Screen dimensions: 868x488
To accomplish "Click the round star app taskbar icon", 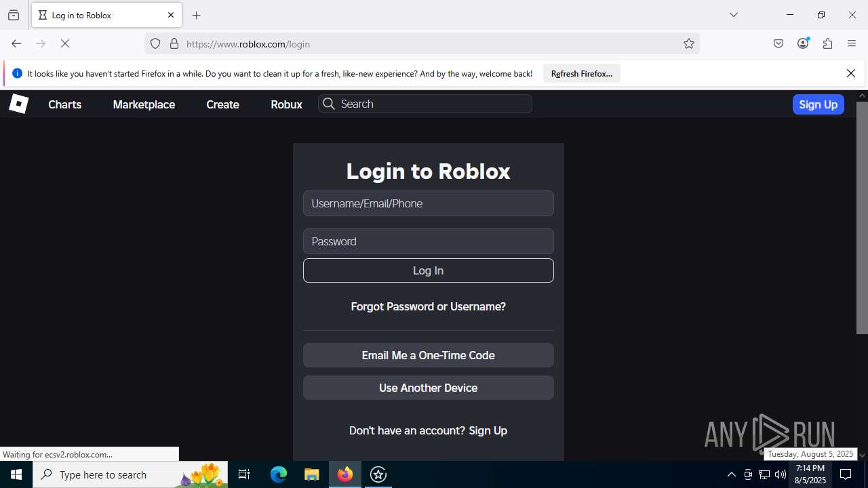I will [378, 474].
